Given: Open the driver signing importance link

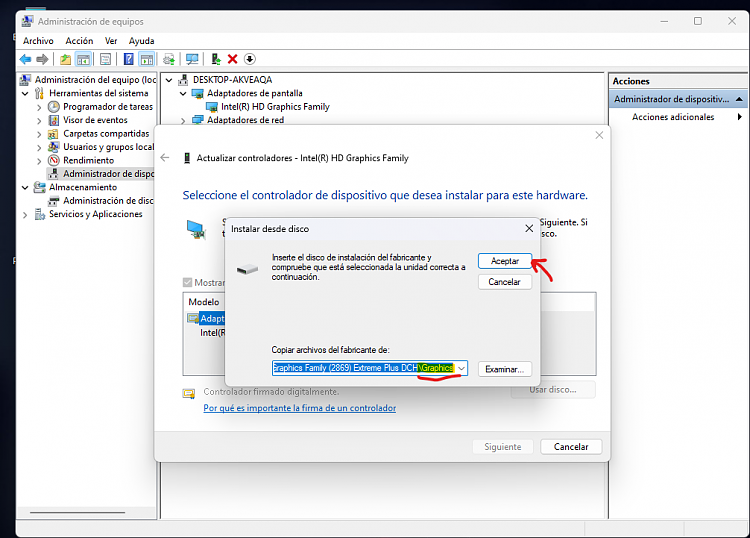Looking at the screenshot, I should pos(299,408).
